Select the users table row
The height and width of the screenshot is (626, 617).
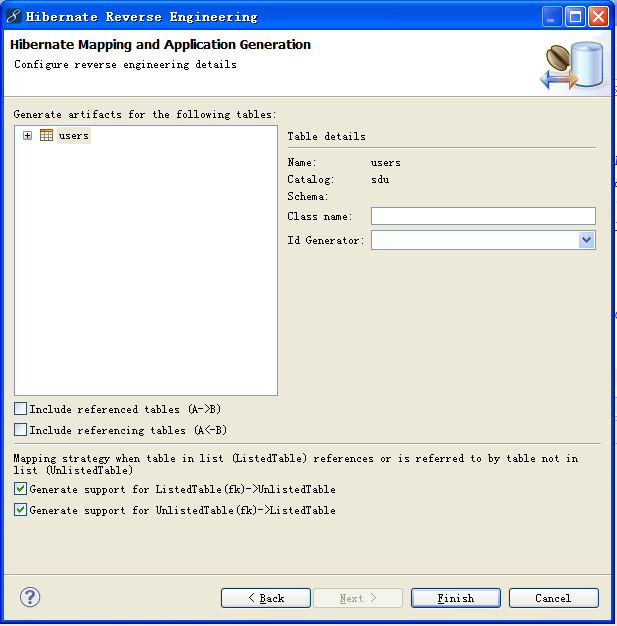point(74,136)
